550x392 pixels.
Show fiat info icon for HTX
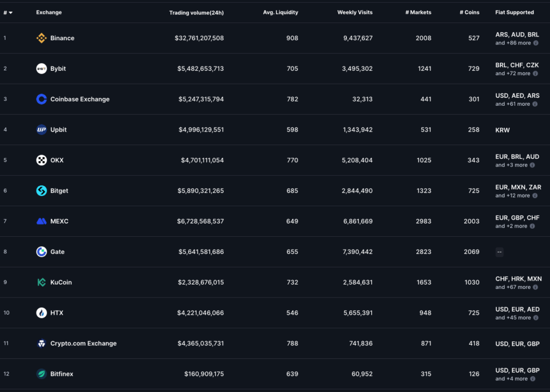pos(535,317)
